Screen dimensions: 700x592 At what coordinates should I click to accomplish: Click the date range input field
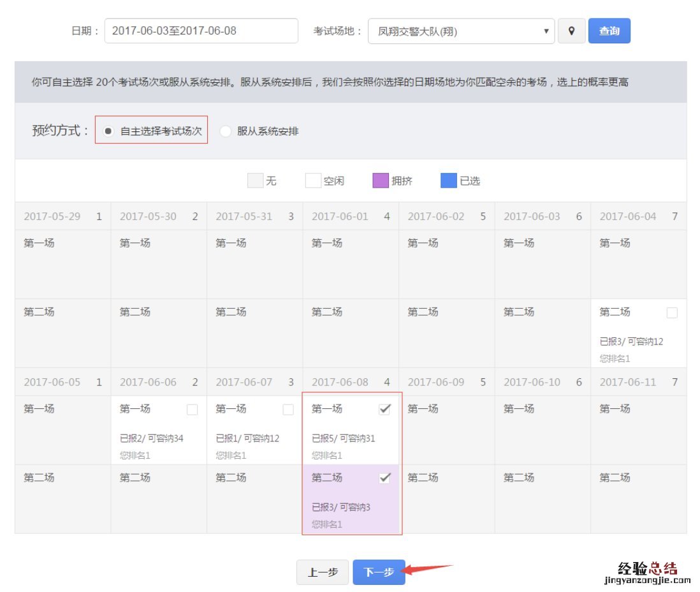pyautogui.click(x=201, y=31)
